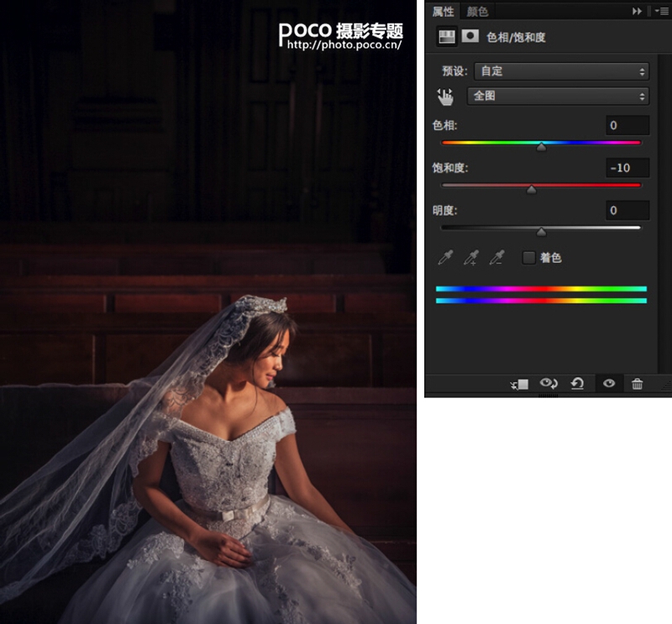Image resolution: width=672 pixels, height=624 pixels.
Task: Select the layer mask icon
Action: pyautogui.click(x=470, y=36)
